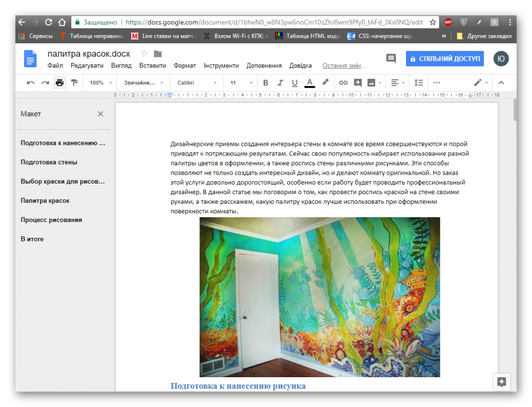
Task: Click the Undo arrow in toolbar
Action: [x=31, y=83]
